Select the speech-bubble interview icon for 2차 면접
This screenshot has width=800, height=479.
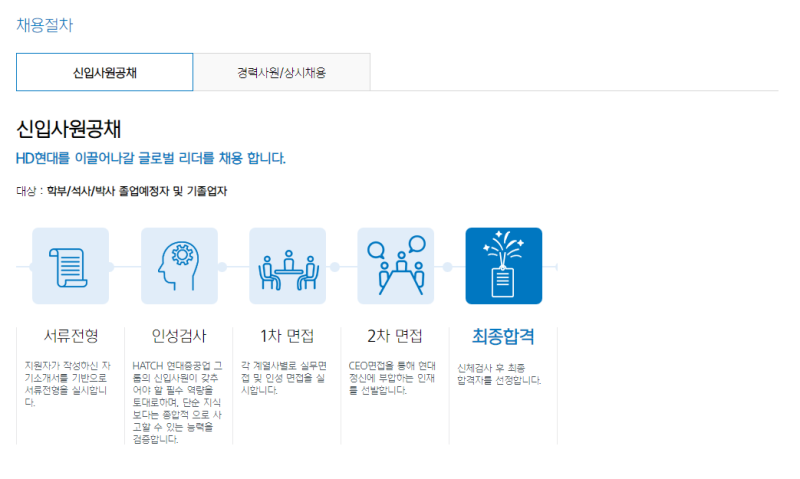point(395,266)
